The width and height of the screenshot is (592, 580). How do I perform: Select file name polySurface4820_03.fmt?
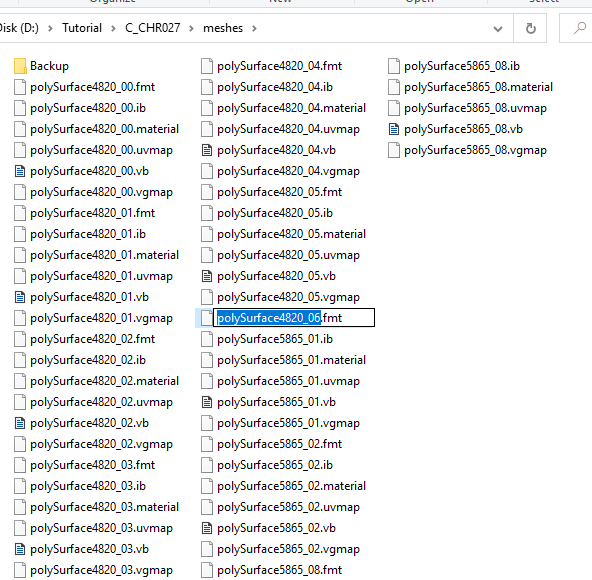click(92, 465)
